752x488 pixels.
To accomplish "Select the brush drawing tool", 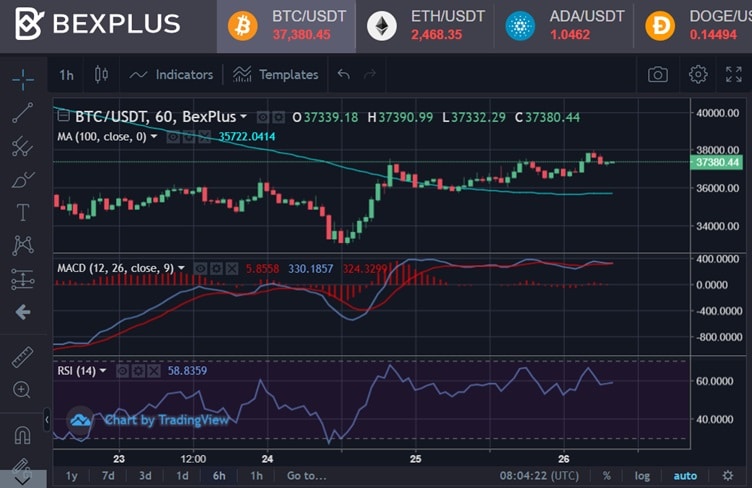I will [x=23, y=179].
